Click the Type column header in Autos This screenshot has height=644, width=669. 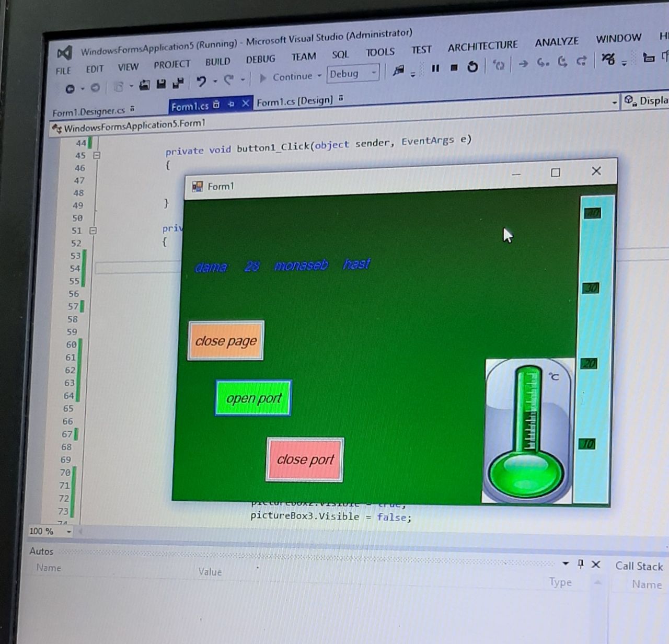pyautogui.click(x=560, y=582)
